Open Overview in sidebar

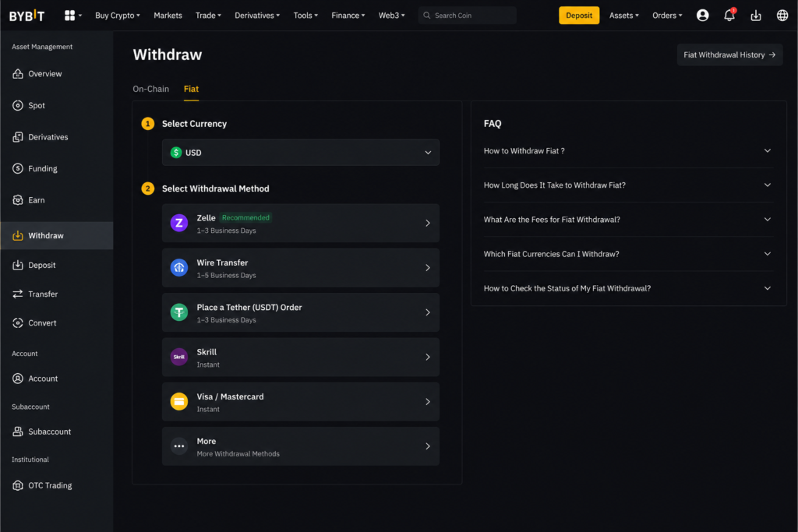click(44, 74)
